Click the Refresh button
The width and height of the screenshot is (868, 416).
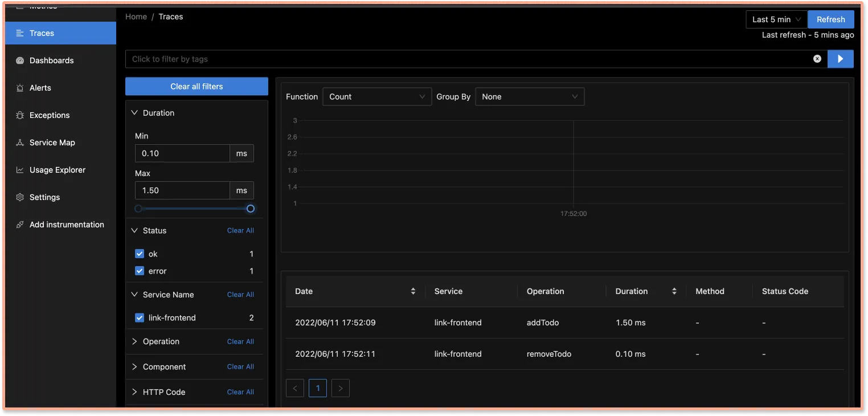831,19
